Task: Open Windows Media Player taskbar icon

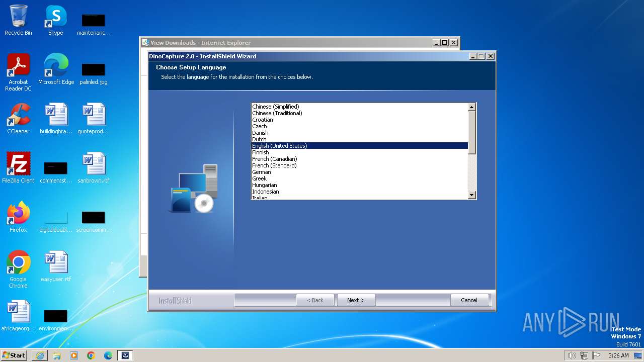Action: click(x=74, y=355)
